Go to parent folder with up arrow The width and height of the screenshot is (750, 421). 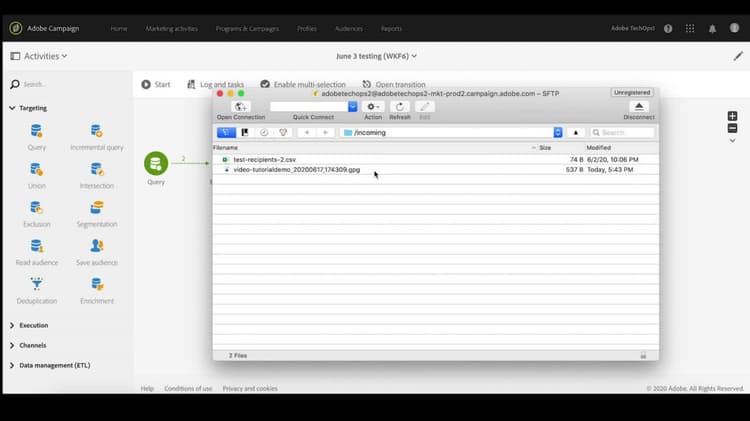click(575, 133)
